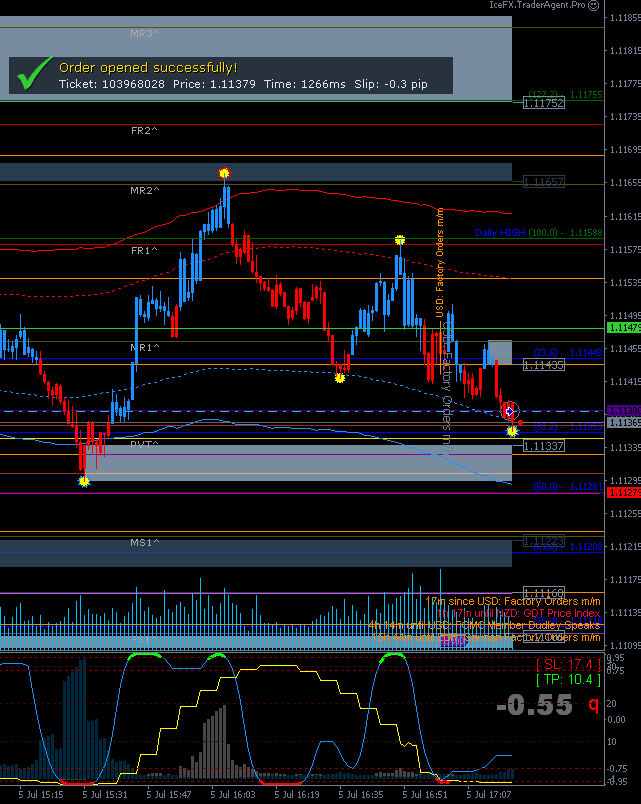Click the '5 Jul 16:03' time axis label

(233, 795)
